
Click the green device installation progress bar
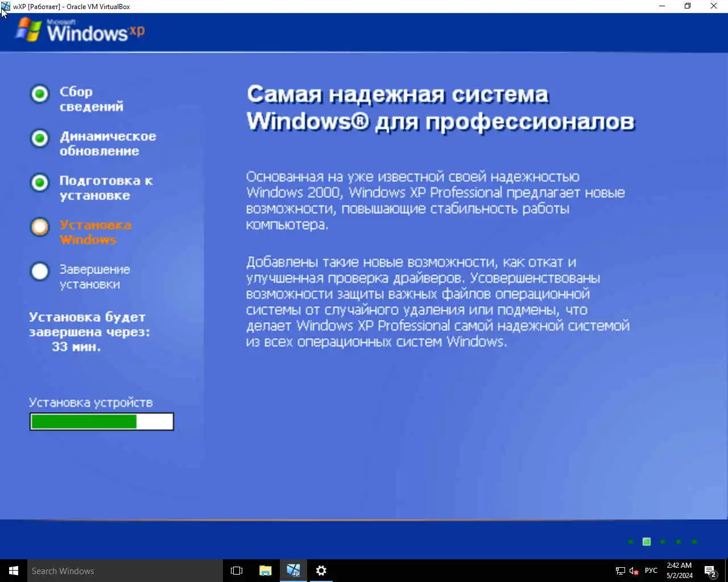point(102,421)
